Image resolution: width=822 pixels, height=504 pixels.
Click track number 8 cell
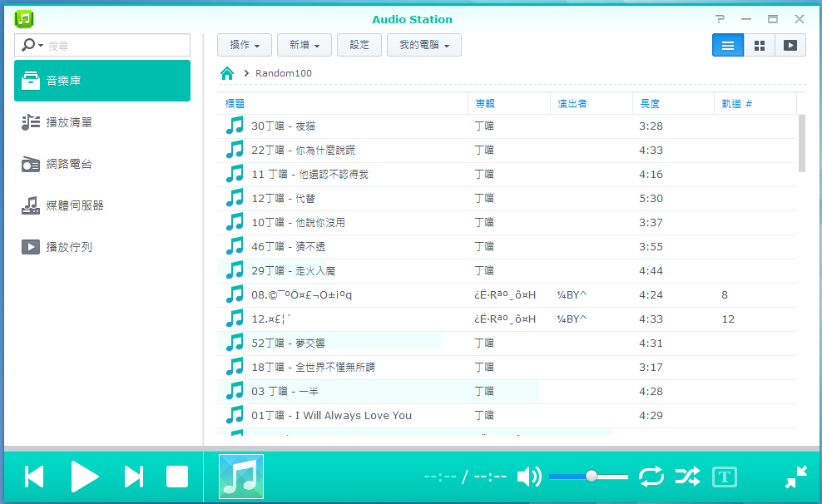click(725, 295)
